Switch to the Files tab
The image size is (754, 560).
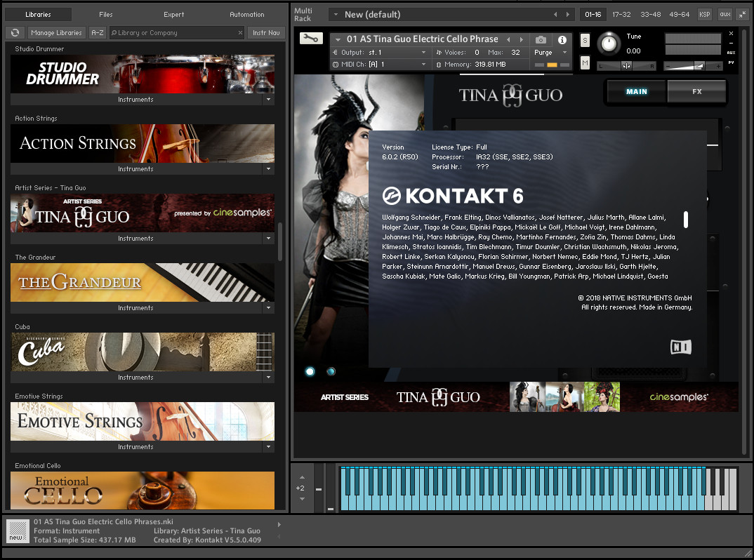point(106,15)
